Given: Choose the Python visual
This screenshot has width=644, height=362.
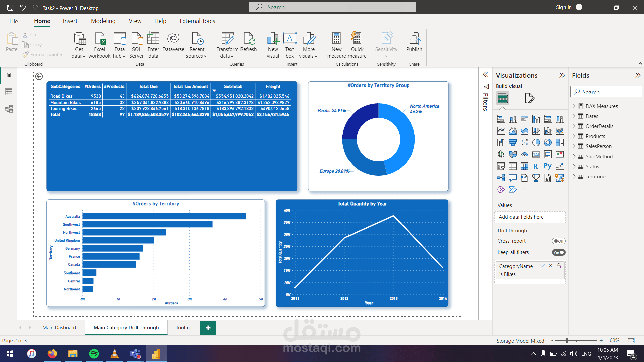Looking at the screenshot, I should (x=548, y=166).
